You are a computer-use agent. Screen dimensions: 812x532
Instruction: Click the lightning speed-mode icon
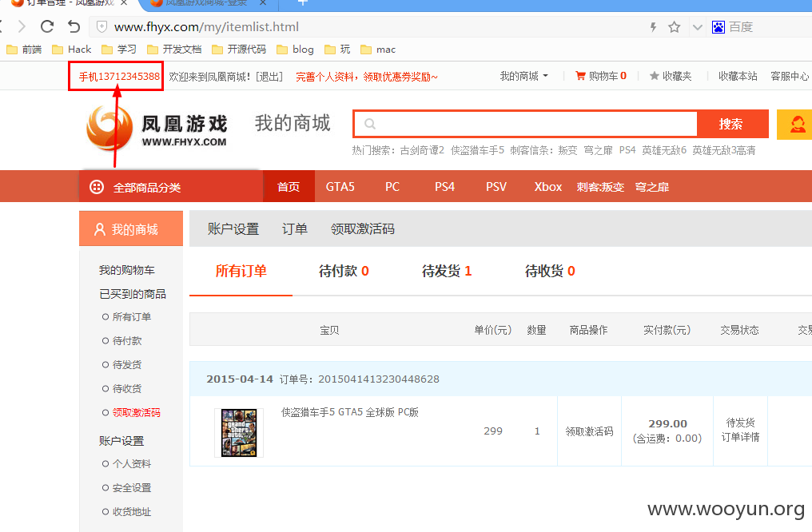click(654, 27)
